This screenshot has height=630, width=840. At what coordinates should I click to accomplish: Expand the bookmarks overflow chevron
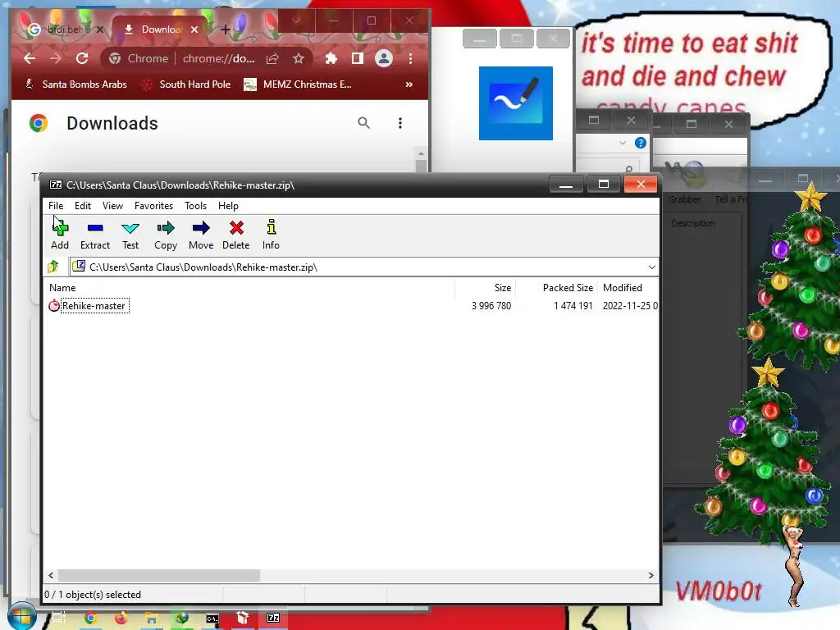(409, 84)
